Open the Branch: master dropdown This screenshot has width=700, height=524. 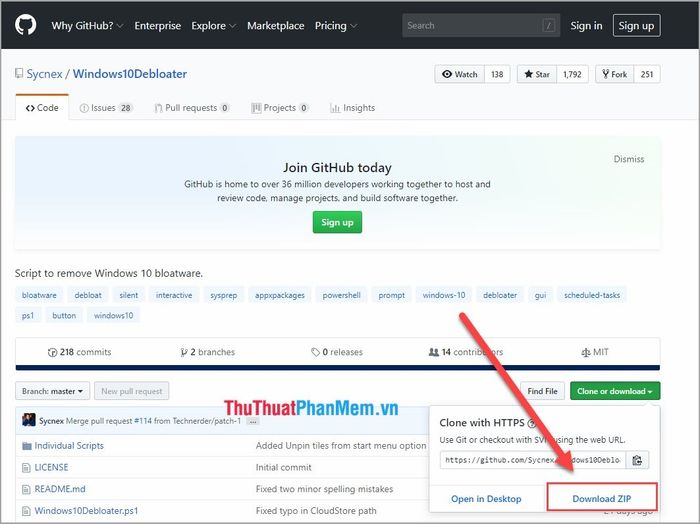point(53,391)
